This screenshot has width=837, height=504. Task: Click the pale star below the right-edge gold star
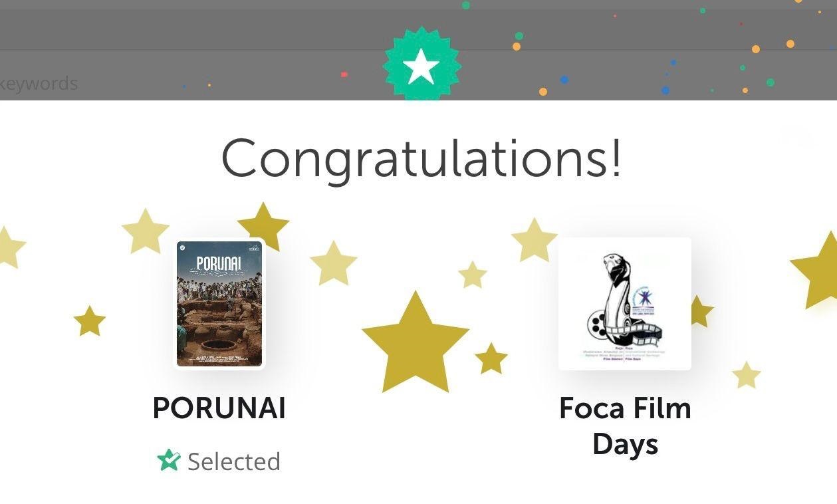point(747,376)
